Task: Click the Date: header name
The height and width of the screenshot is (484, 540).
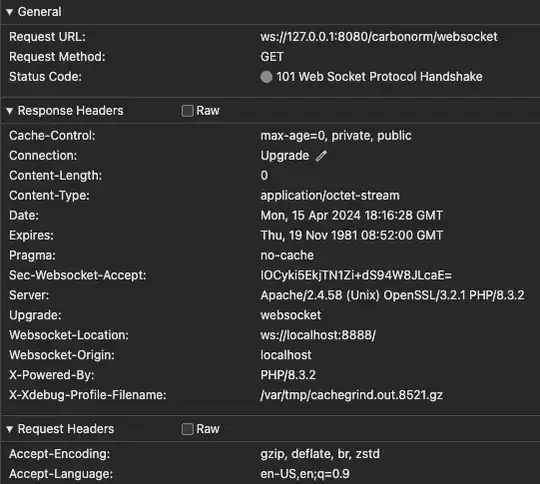Action: (24, 216)
